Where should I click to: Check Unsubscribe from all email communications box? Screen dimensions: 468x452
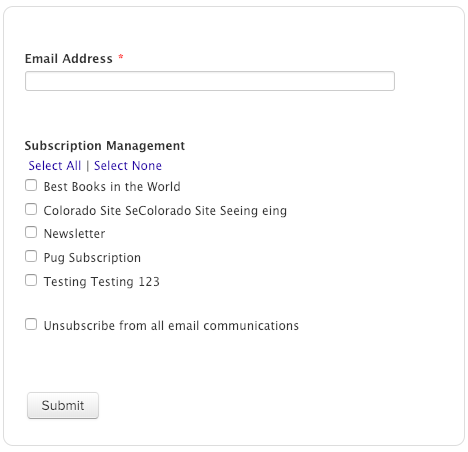[x=31, y=324]
